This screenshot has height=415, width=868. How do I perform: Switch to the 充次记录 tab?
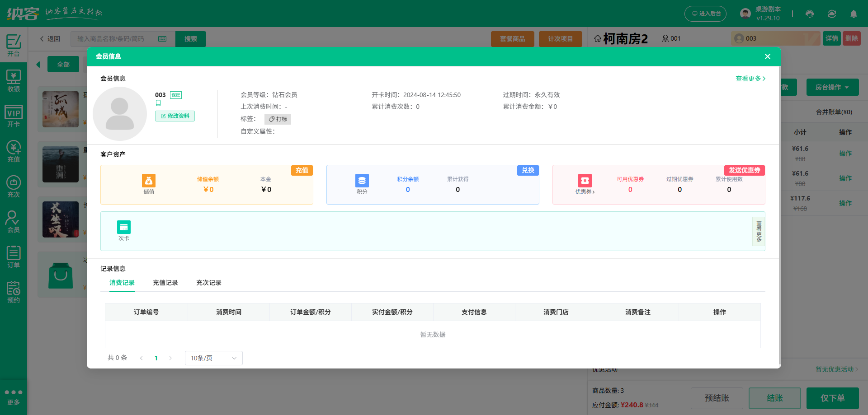coord(208,283)
